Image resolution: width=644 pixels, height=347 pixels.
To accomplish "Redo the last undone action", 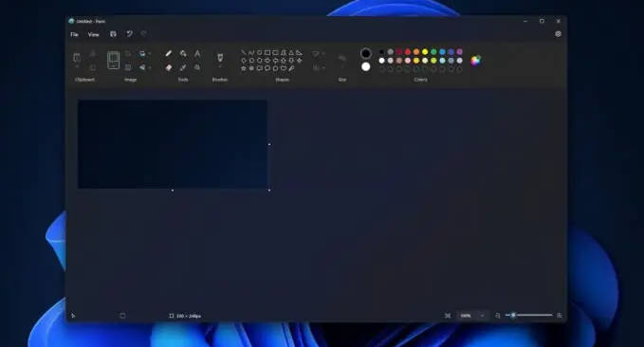I will coord(143,34).
